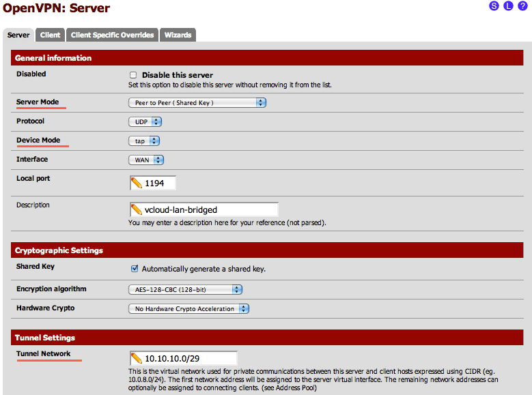Viewport: 532px width, 395px height.
Task: Click the Hardware Crypto label
Action: coord(46,308)
